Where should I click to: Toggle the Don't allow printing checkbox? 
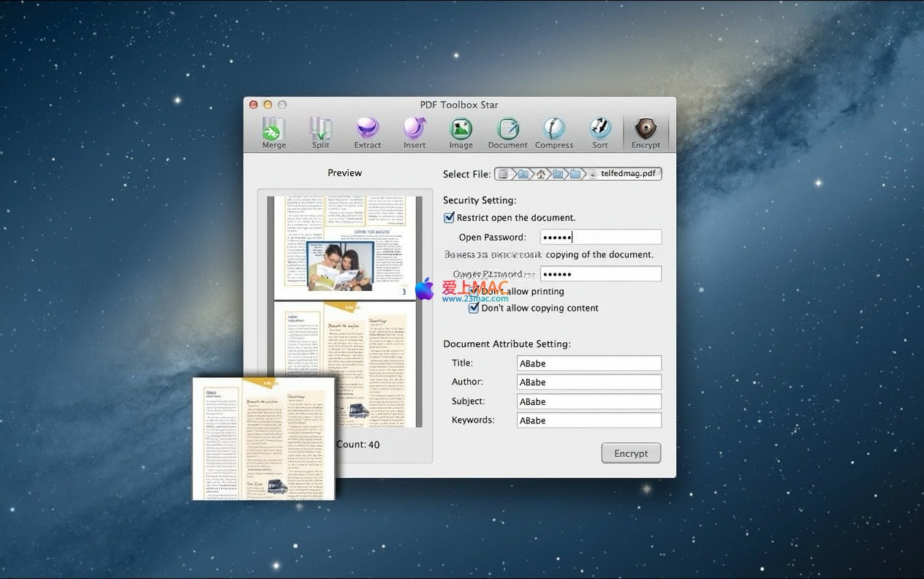(474, 292)
